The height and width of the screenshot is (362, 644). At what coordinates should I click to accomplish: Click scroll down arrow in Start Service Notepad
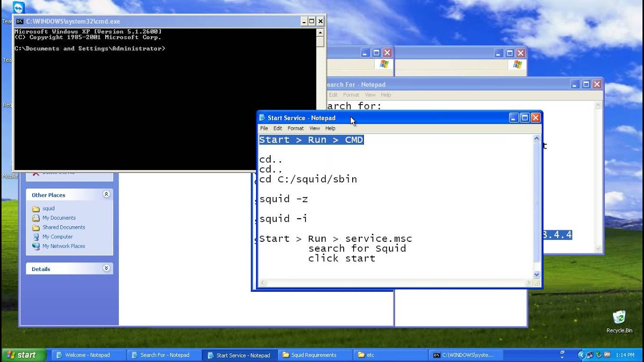[x=536, y=275]
